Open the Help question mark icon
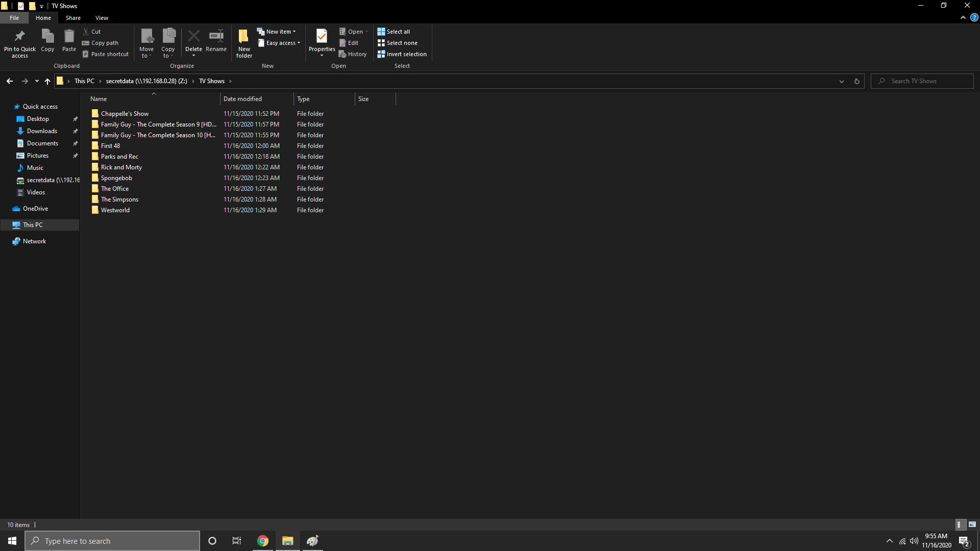 (x=974, y=17)
